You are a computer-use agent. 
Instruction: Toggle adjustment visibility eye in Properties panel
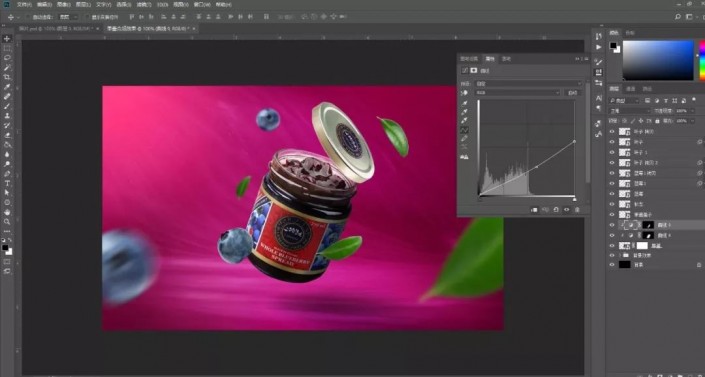[x=567, y=210]
